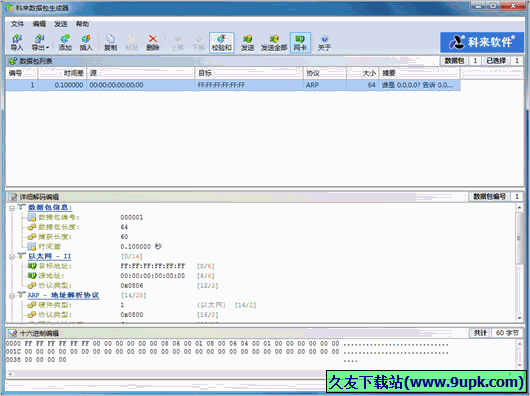Click the 源地址 network card icon
This screenshot has width=530, height=396.
pos(32,276)
